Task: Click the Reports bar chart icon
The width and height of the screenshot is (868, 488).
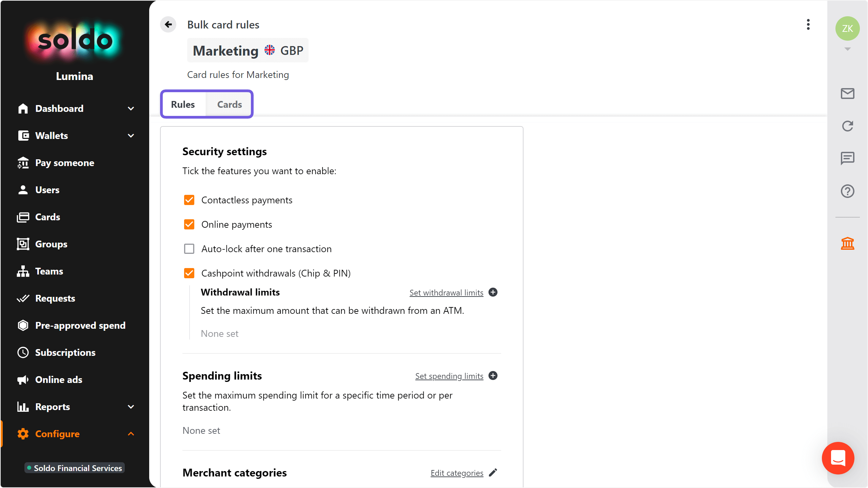Action: (23, 407)
